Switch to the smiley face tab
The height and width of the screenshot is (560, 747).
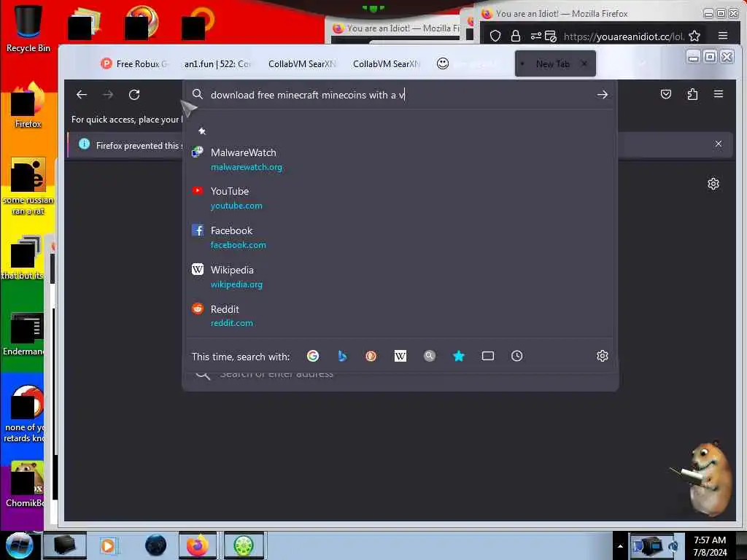[443, 63]
